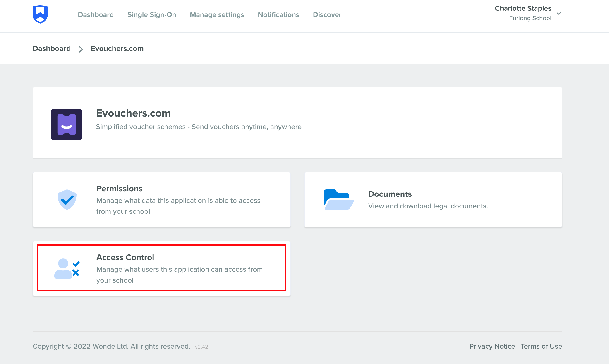Open the Dashboard nav item
This screenshot has height=364, width=609.
tap(96, 15)
